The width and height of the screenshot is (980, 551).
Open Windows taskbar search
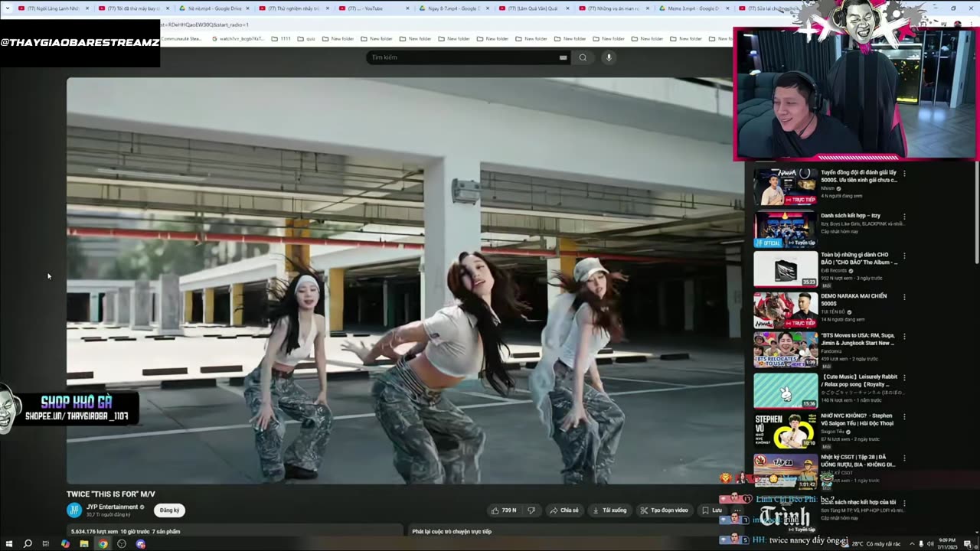click(x=28, y=544)
